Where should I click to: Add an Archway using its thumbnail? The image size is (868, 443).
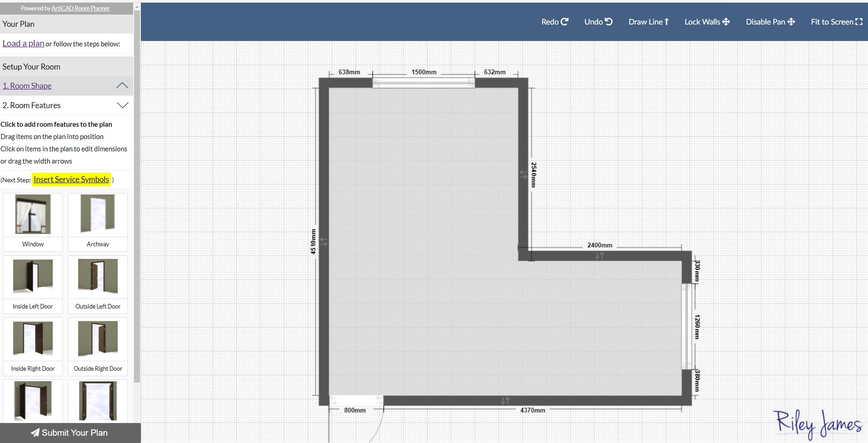point(97,214)
